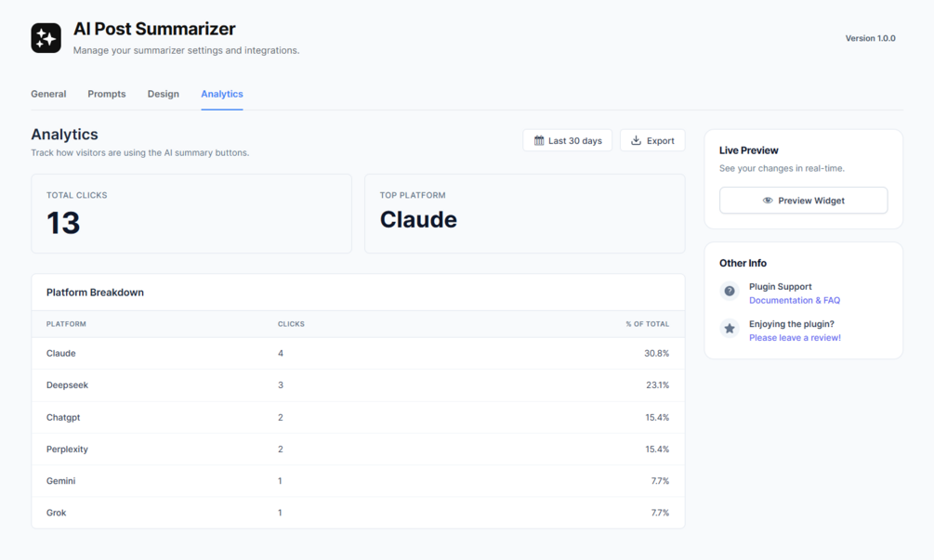The height and width of the screenshot is (560, 934).
Task: Click the Platform Breakdown heading
Action: [96, 293]
